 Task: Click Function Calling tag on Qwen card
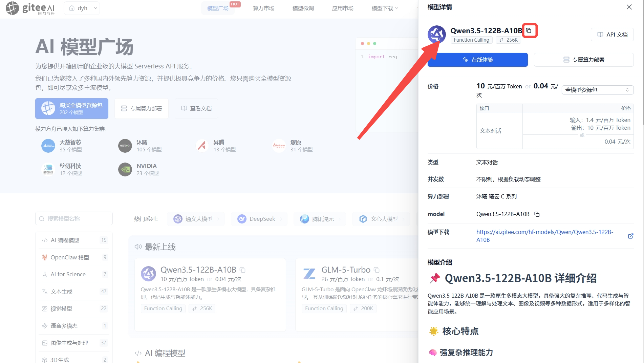tap(163, 308)
